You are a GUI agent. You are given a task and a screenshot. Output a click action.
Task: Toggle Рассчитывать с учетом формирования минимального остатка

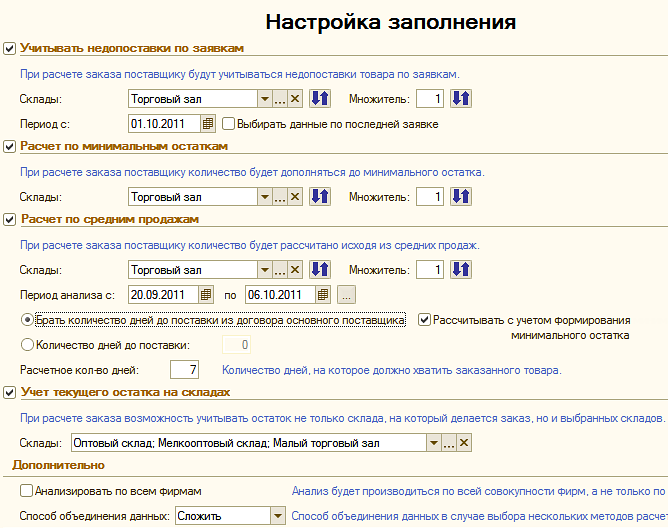(x=424, y=320)
